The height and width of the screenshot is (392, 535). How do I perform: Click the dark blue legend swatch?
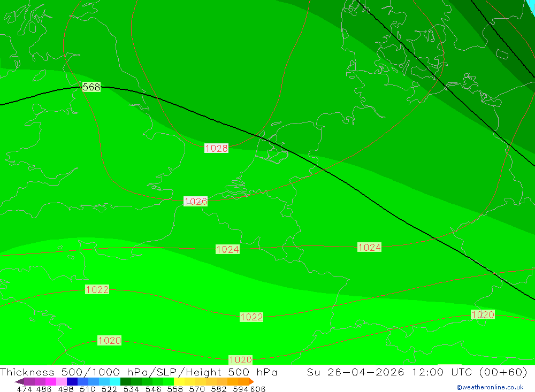point(72,381)
